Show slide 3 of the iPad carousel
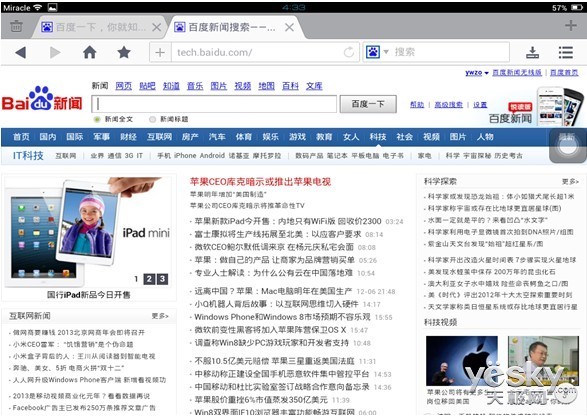 [x=162, y=279]
